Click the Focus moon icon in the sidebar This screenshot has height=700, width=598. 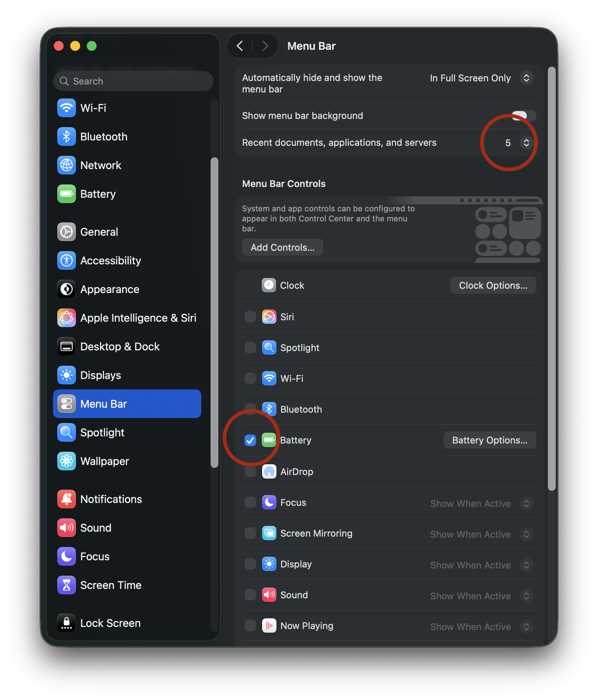pyautogui.click(x=66, y=556)
